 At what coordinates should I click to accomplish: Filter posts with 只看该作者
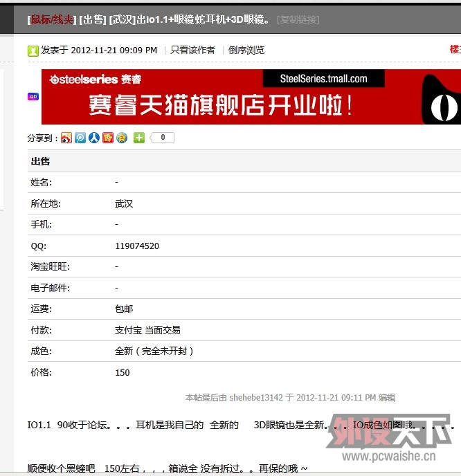pos(193,50)
